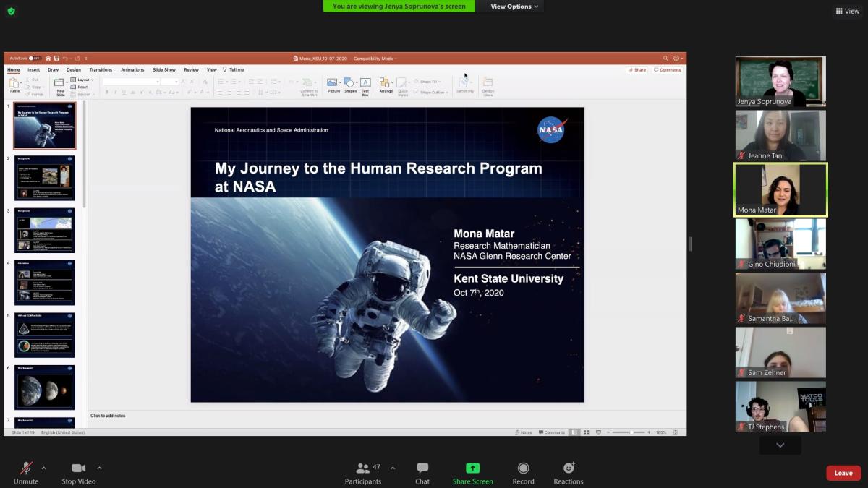Toggle the AutoSave switch
The width and height of the screenshot is (868, 488).
tap(34, 59)
